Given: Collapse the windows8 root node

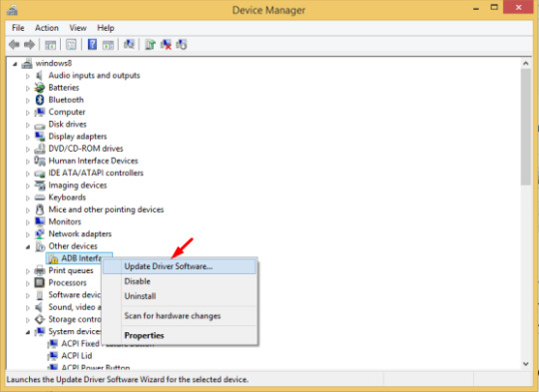Looking at the screenshot, I should [15, 64].
